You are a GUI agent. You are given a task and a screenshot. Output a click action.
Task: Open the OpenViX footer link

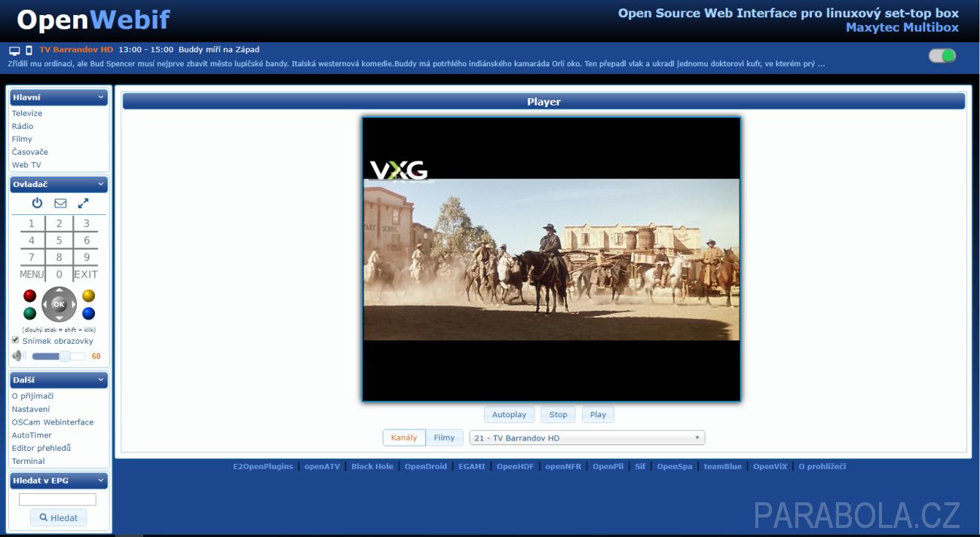tap(770, 466)
